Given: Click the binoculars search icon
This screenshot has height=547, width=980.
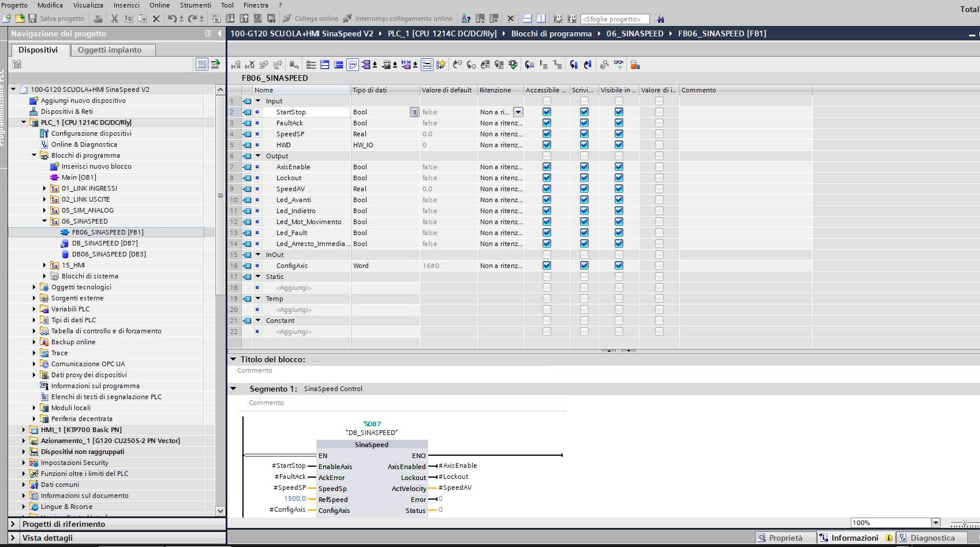Looking at the screenshot, I should point(660,18).
